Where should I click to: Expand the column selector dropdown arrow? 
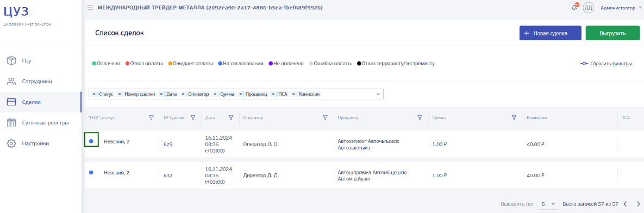[378, 95]
